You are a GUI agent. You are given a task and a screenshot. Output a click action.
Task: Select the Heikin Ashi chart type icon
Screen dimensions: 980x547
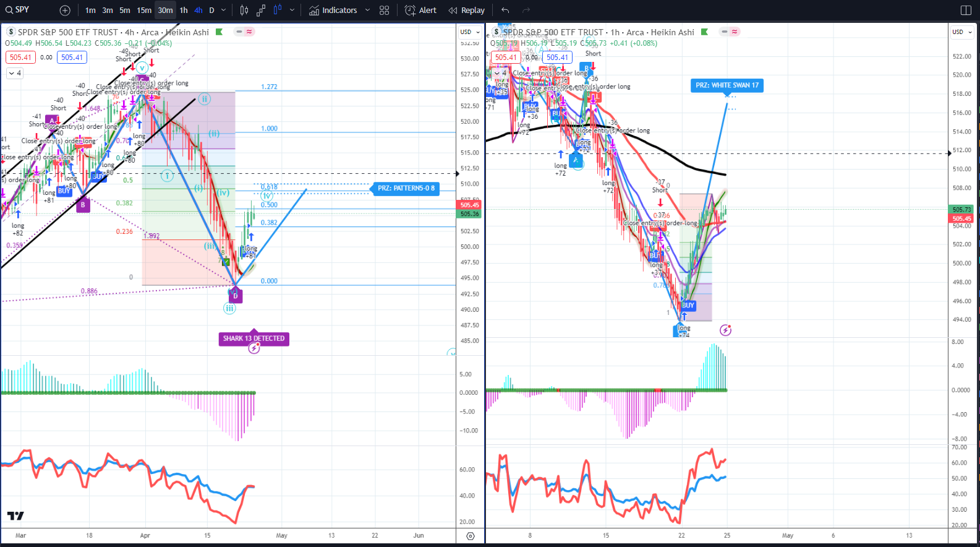coord(278,10)
